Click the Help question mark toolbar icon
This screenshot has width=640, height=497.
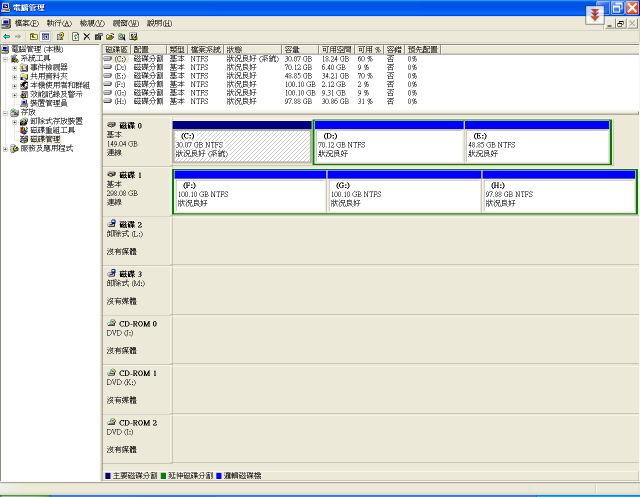[60, 37]
